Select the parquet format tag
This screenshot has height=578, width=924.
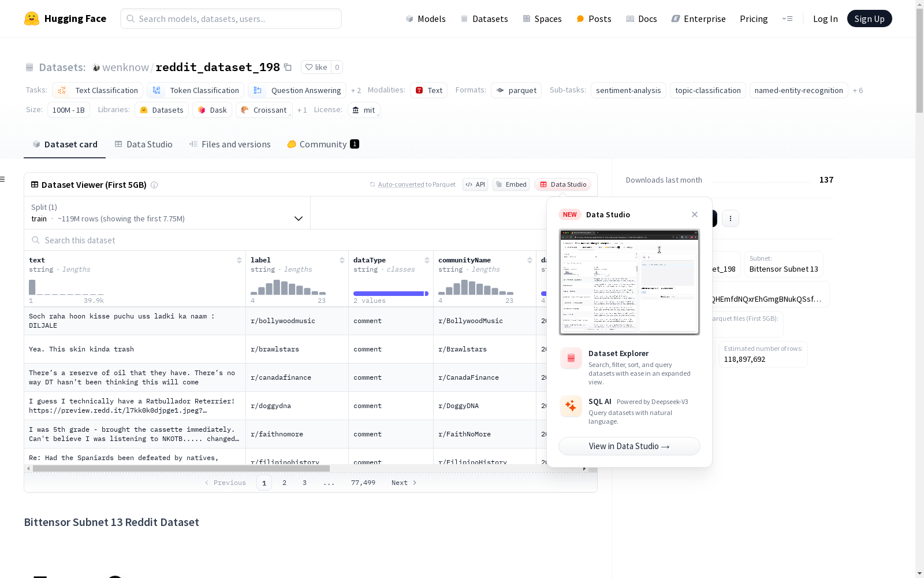tap(516, 90)
